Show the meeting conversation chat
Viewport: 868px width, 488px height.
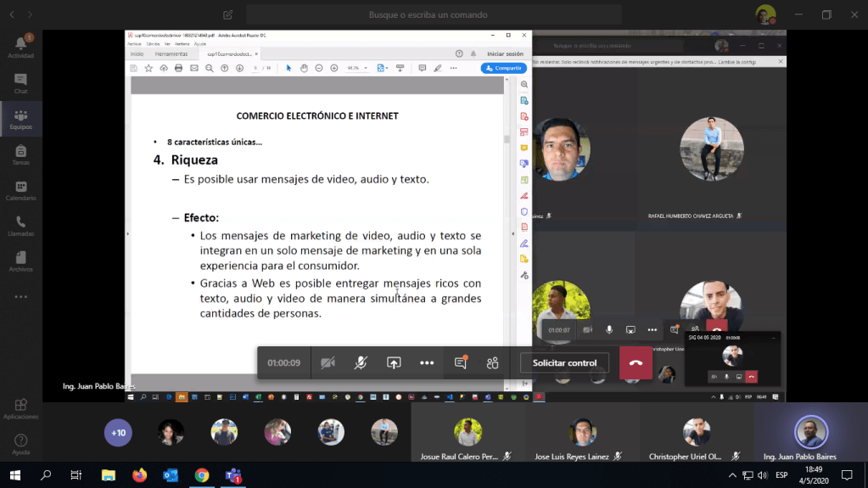pos(461,362)
